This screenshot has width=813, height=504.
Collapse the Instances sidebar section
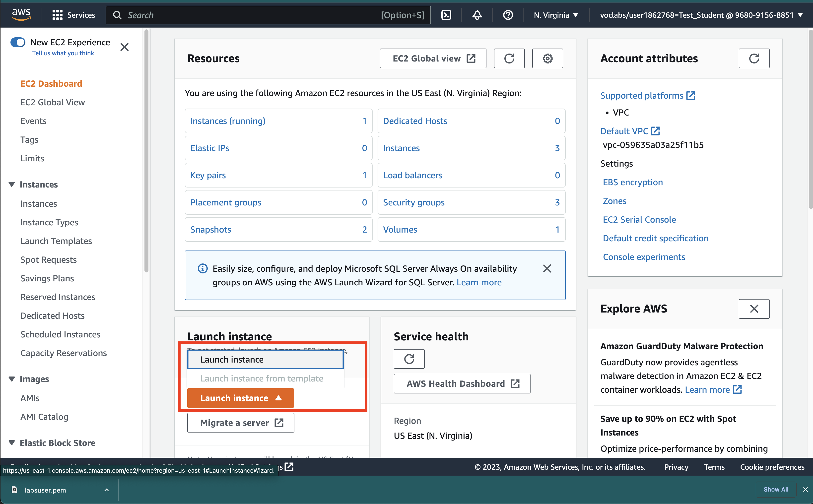[12, 184]
